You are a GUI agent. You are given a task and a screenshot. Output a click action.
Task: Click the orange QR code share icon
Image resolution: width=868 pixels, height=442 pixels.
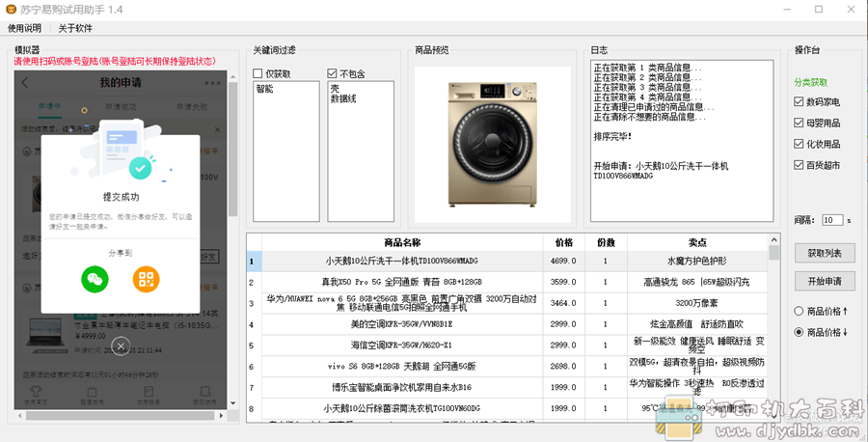[147, 279]
